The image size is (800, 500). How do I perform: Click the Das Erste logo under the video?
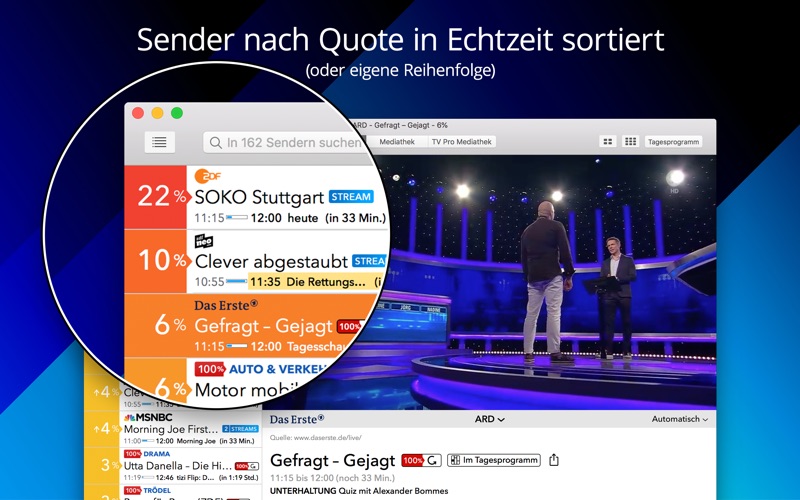point(297,419)
